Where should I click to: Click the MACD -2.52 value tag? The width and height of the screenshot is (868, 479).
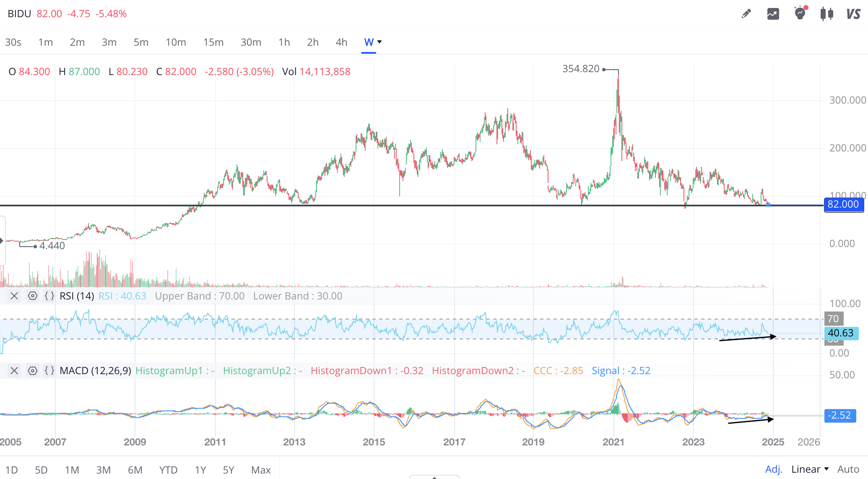point(839,415)
